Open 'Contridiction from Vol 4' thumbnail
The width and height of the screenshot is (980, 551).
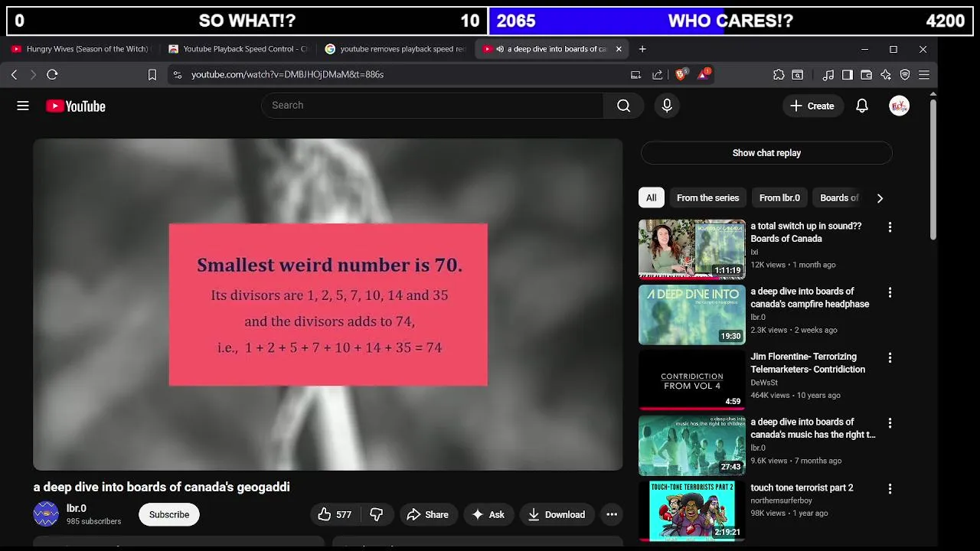pos(692,380)
